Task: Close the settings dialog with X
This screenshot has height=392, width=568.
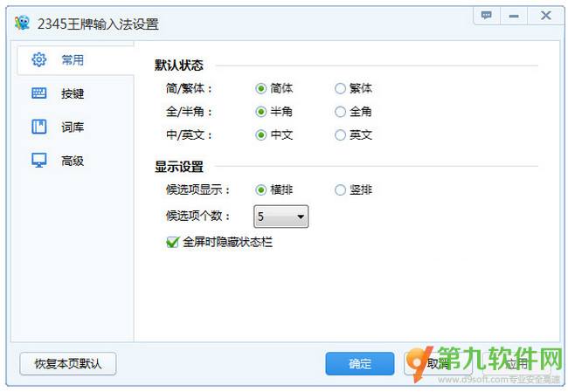Action: pos(545,16)
